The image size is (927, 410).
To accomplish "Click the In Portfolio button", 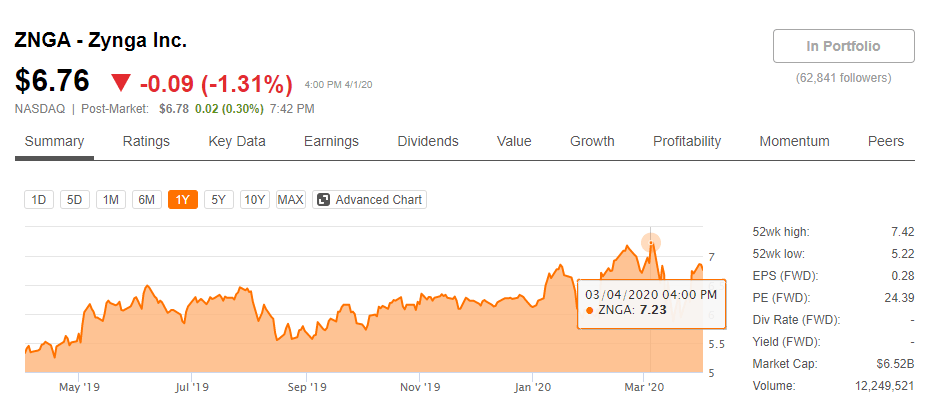I will click(x=844, y=46).
